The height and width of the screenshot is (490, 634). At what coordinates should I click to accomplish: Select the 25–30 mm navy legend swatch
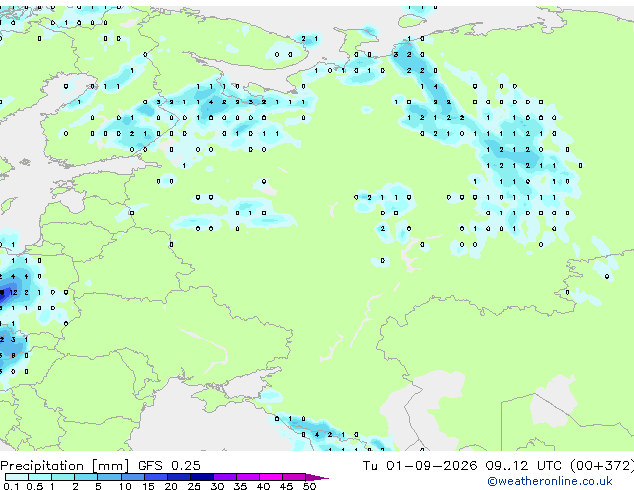[x=201, y=477]
